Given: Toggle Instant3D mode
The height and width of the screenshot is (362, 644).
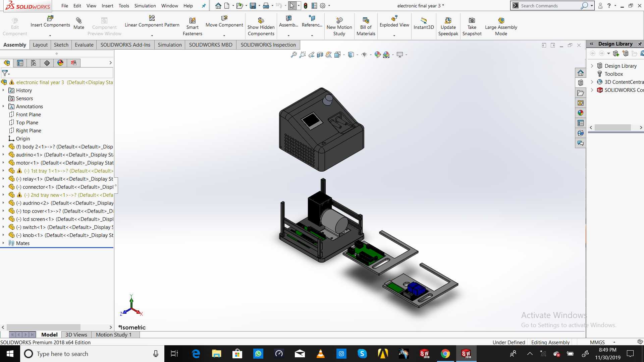Looking at the screenshot, I should (x=424, y=23).
